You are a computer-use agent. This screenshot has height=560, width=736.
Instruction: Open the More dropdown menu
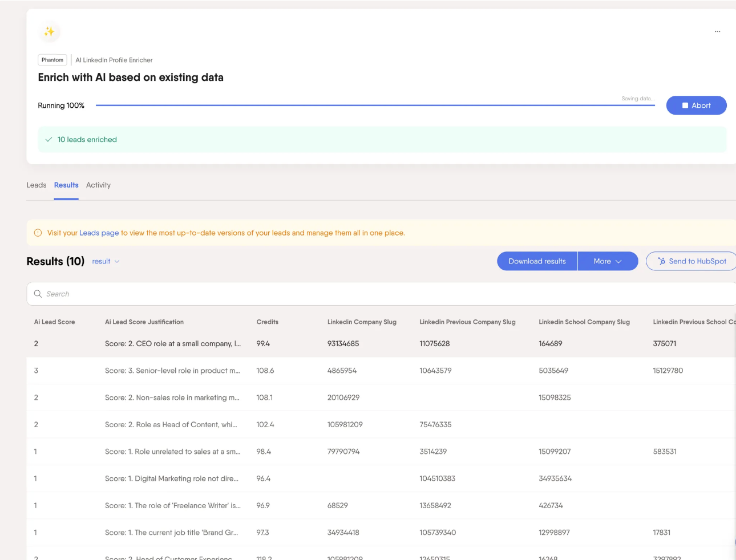608,261
